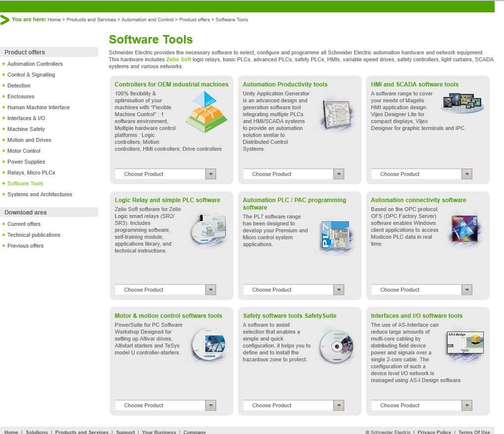This screenshot has height=434, width=504.
Task: Open Safety software tools Safety Suite heading
Action: pos(290,316)
